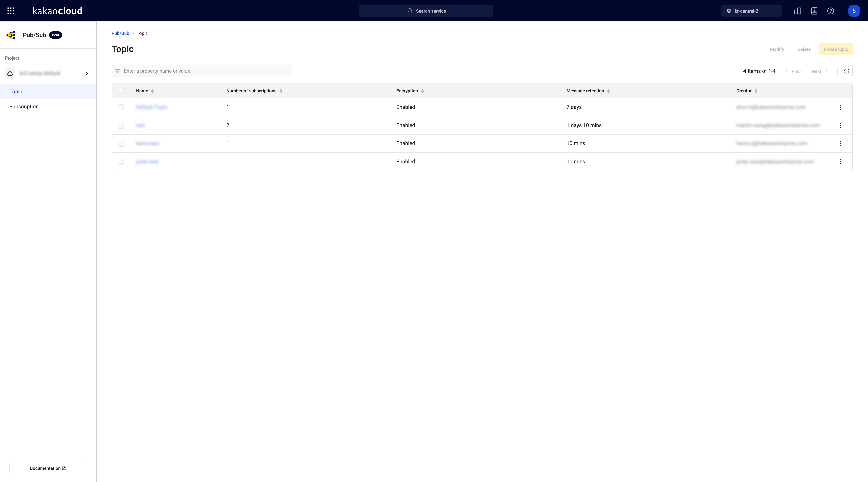Open more actions for 1 days 10 mins row
The image size is (868, 482).
point(840,125)
